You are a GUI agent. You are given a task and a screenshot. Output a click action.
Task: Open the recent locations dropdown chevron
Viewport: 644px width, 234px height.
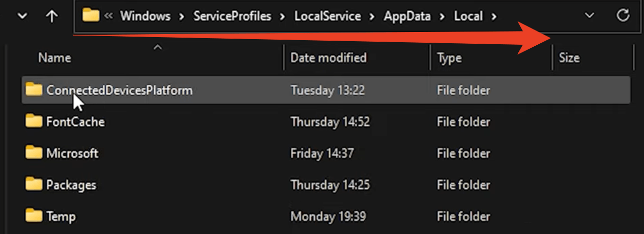(x=22, y=16)
